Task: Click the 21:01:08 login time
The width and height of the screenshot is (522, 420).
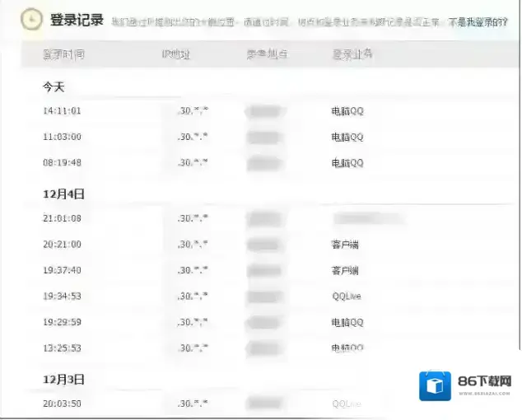Action: click(62, 218)
